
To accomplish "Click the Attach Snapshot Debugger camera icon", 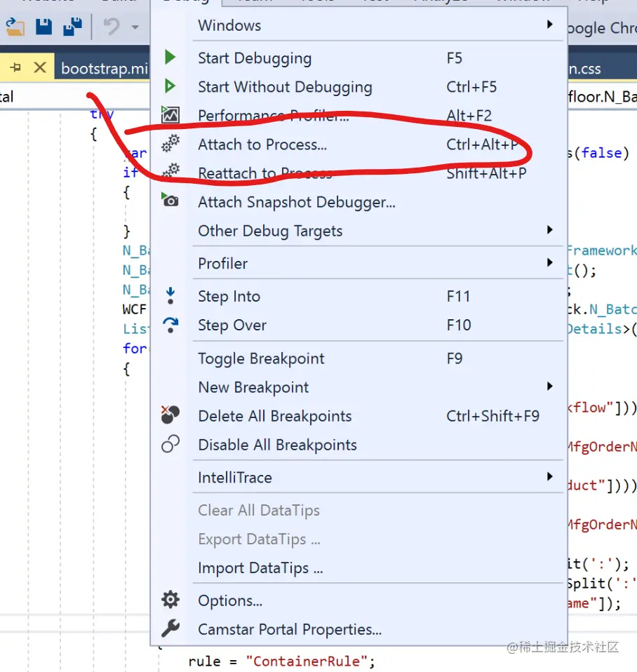I will coord(170,200).
